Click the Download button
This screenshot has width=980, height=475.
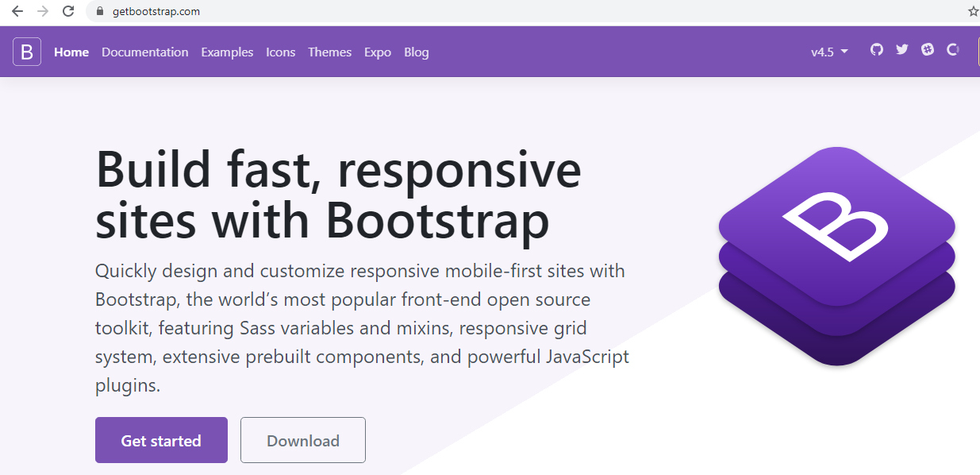(303, 440)
